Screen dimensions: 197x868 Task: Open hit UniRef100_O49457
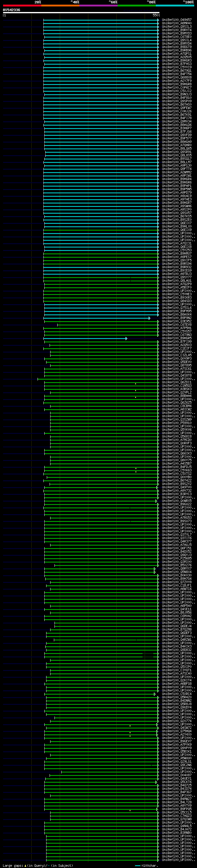[177, 20]
